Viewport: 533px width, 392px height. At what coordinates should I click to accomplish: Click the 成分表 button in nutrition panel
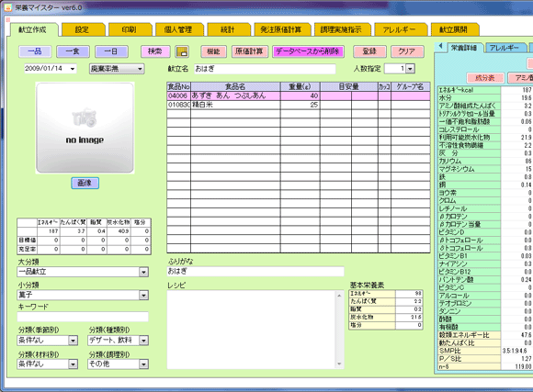tap(485, 78)
